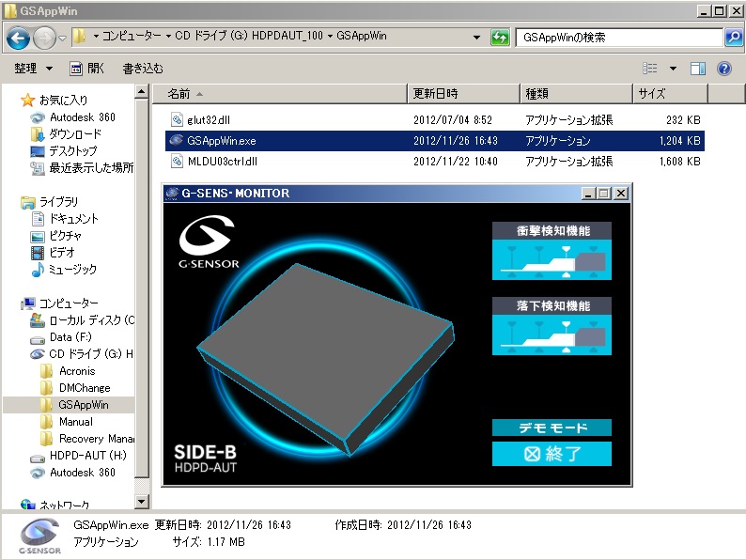Click the green refresh button
Image resolution: width=746 pixels, height=560 pixels.
pyautogui.click(x=500, y=37)
